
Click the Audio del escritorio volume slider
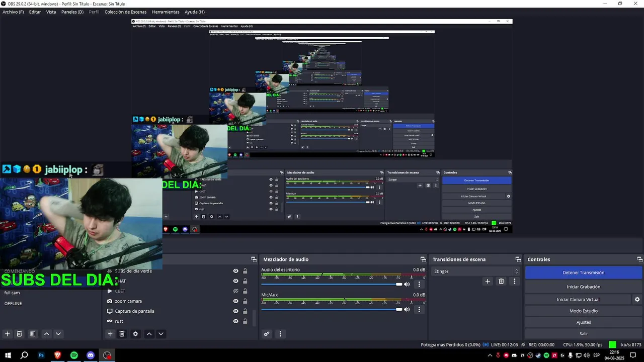pos(332,284)
